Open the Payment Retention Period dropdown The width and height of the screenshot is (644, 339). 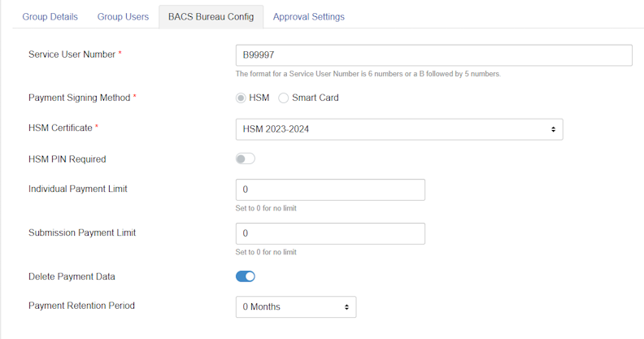296,307
